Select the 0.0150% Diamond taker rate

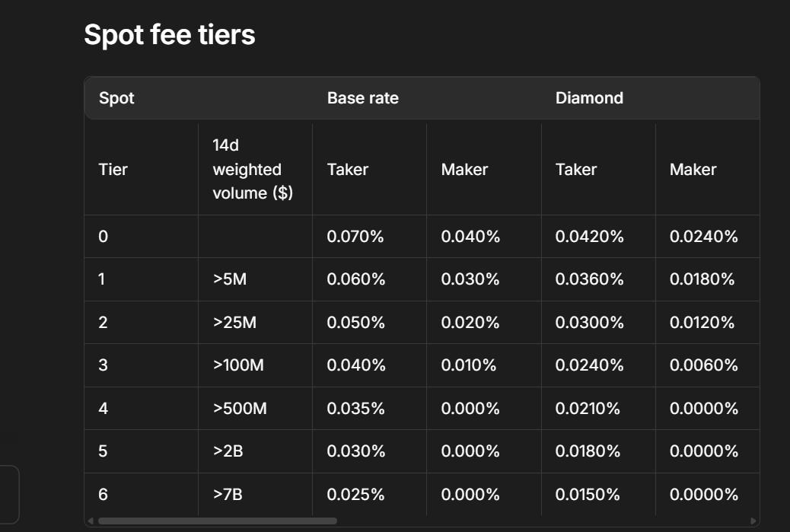pyautogui.click(x=589, y=495)
